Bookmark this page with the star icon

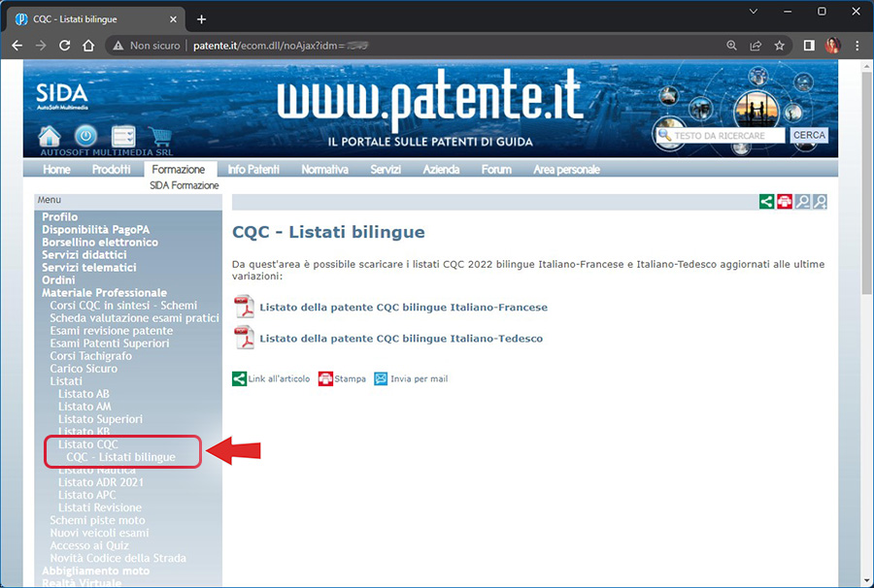pyautogui.click(x=779, y=46)
